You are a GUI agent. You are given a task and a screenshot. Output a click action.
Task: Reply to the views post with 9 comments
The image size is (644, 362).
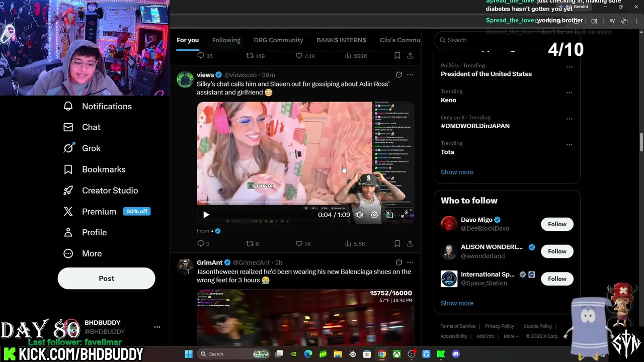click(201, 243)
